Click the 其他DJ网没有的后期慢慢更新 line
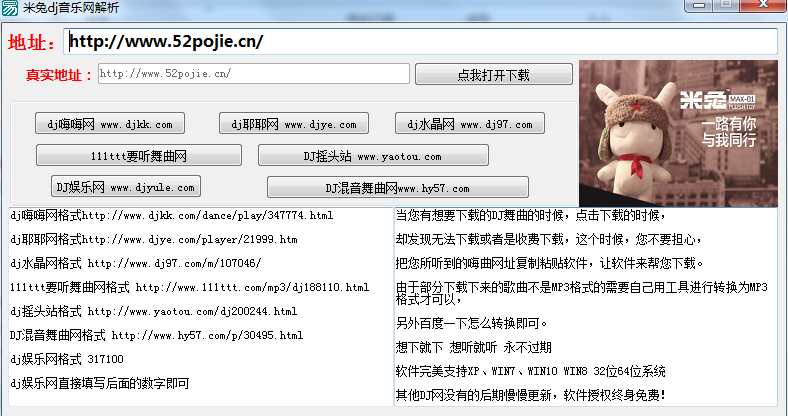This screenshot has width=788, height=416. pos(531,395)
